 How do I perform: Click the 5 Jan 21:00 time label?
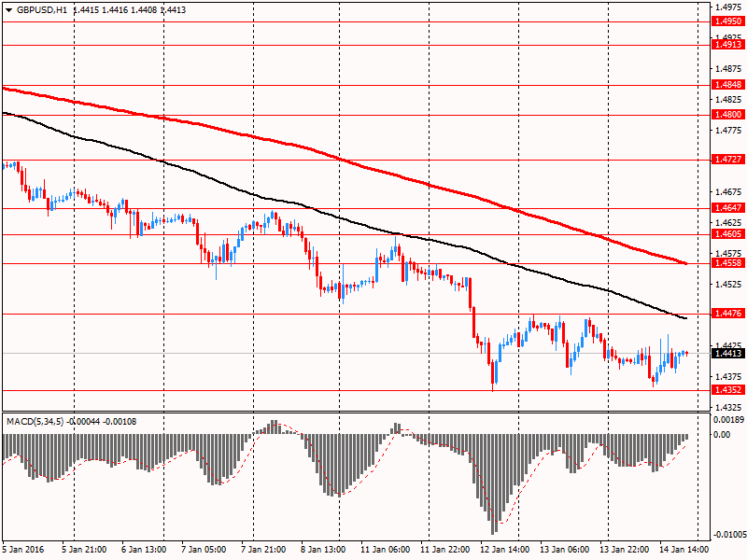point(84,550)
